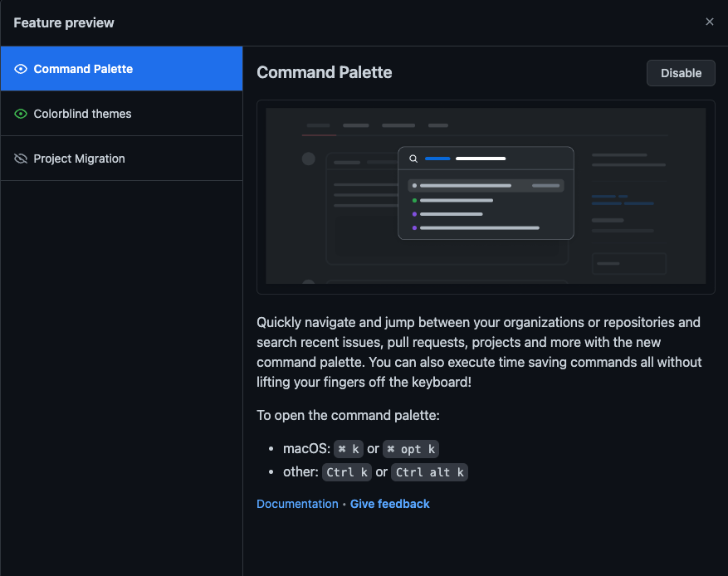Viewport: 728px width, 576px height.
Task: Click the Command Palette preview image
Action: 486,197
